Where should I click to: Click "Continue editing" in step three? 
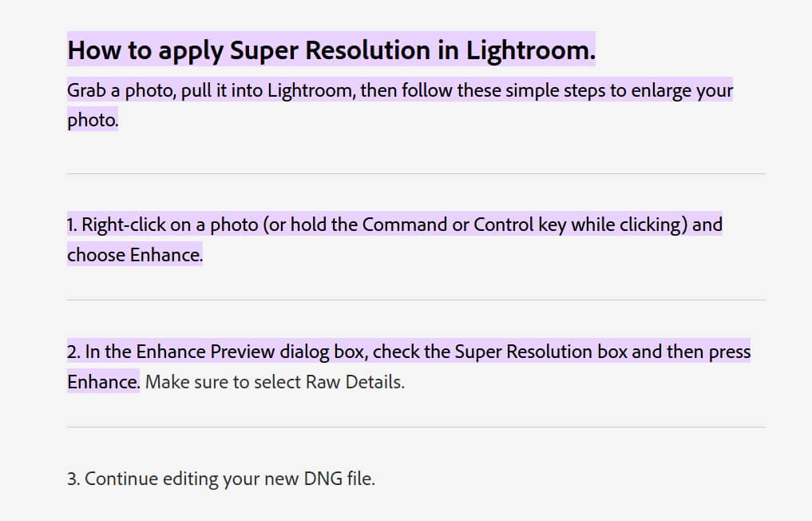145,479
